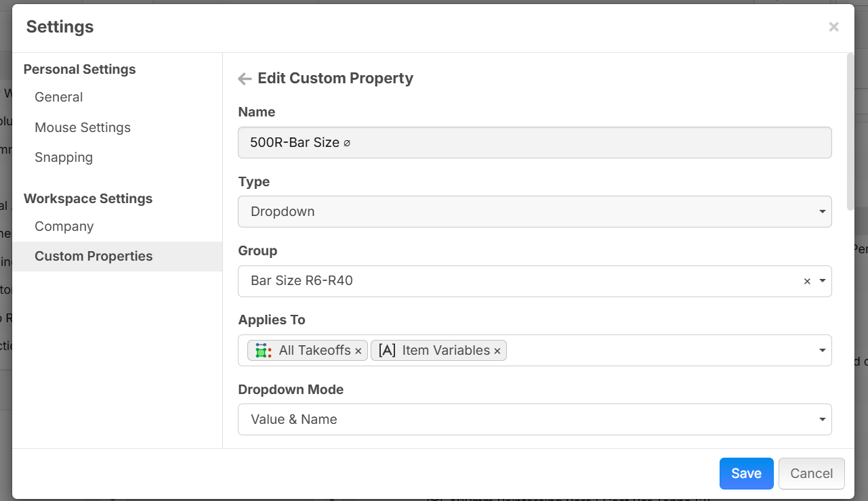
Task: Select Custom Properties in the sidebar
Action: tap(94, 257)
